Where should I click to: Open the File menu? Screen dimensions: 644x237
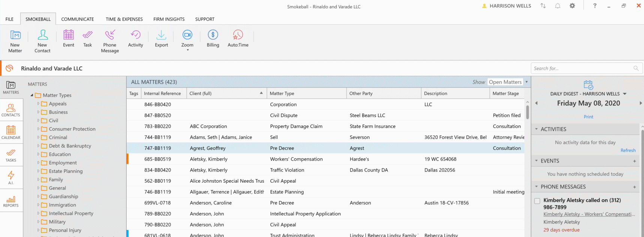tap(9, 19)
